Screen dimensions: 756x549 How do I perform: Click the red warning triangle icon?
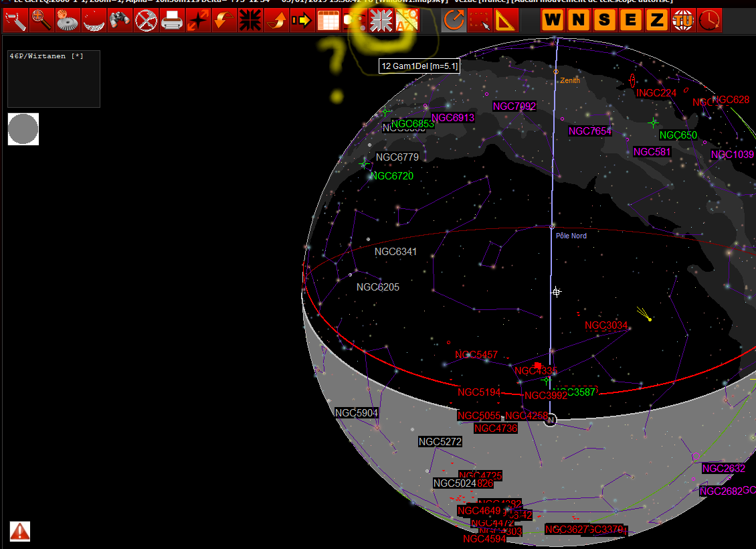[x=20, y=531]
